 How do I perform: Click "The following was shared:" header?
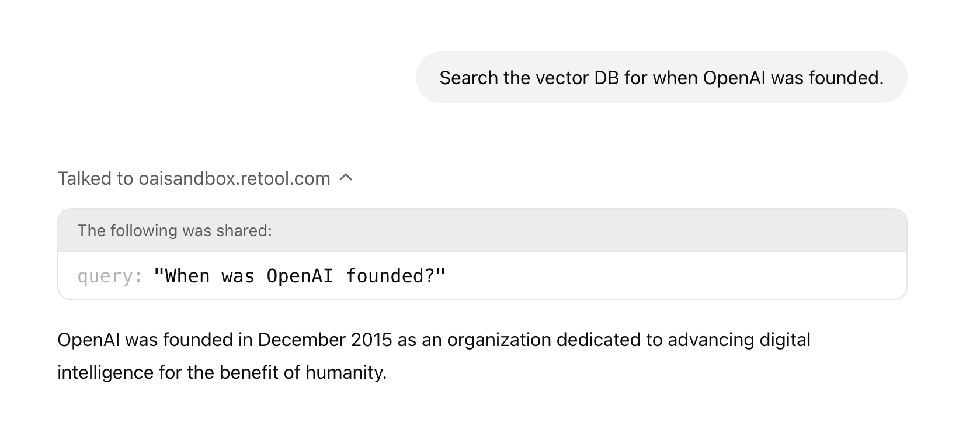[x=175, y=231]
